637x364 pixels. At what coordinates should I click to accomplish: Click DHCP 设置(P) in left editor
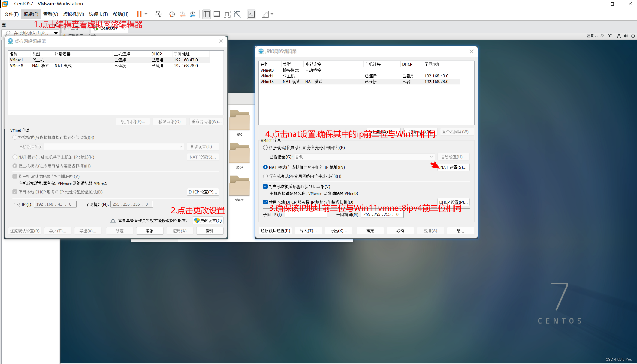coord(203,192)
